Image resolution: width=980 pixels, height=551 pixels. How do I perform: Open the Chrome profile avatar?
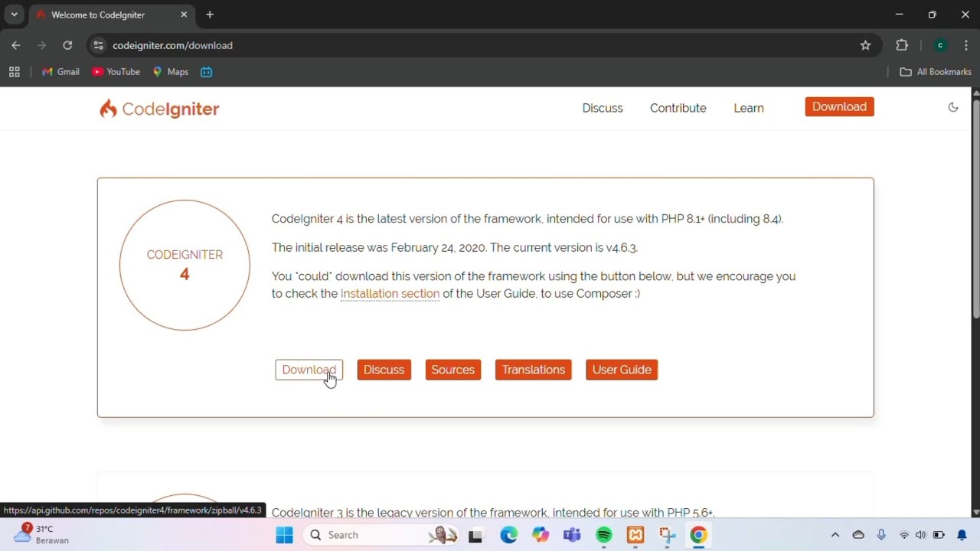tap(940, 45)
